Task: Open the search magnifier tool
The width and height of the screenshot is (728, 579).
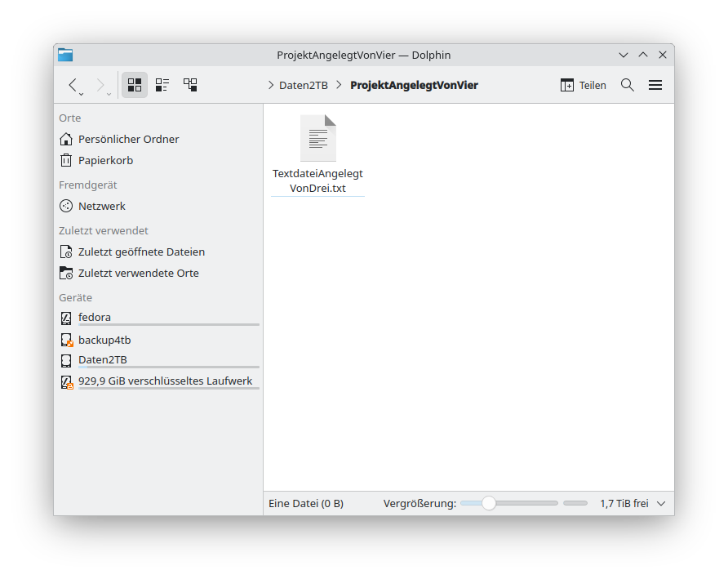Action: pos(628,85)
